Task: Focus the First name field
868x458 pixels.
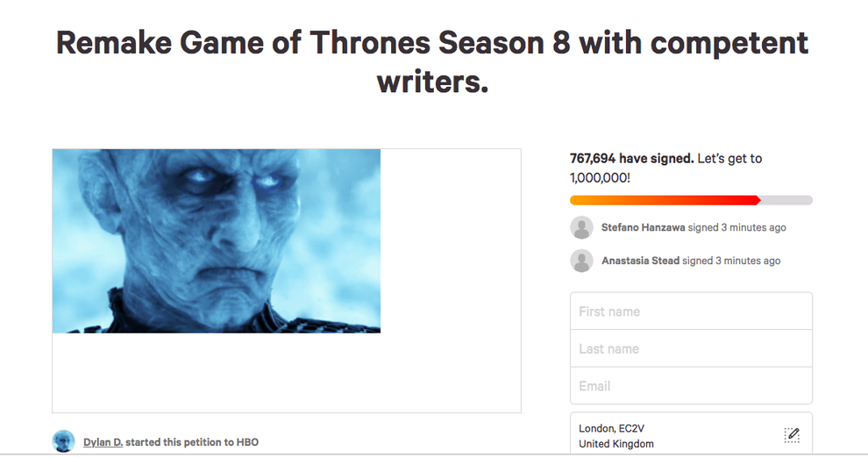Action: coord(691,311)
